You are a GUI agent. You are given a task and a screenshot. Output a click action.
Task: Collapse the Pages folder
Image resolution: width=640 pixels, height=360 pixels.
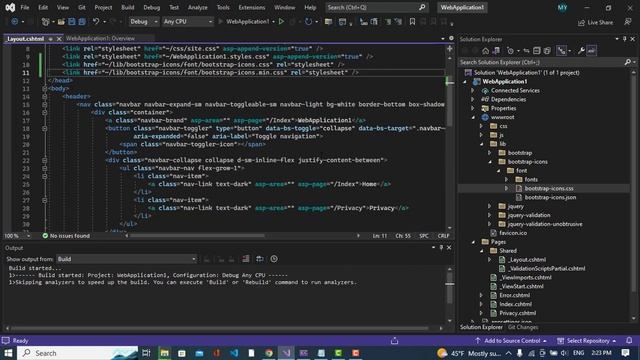[x=473, y=242]
